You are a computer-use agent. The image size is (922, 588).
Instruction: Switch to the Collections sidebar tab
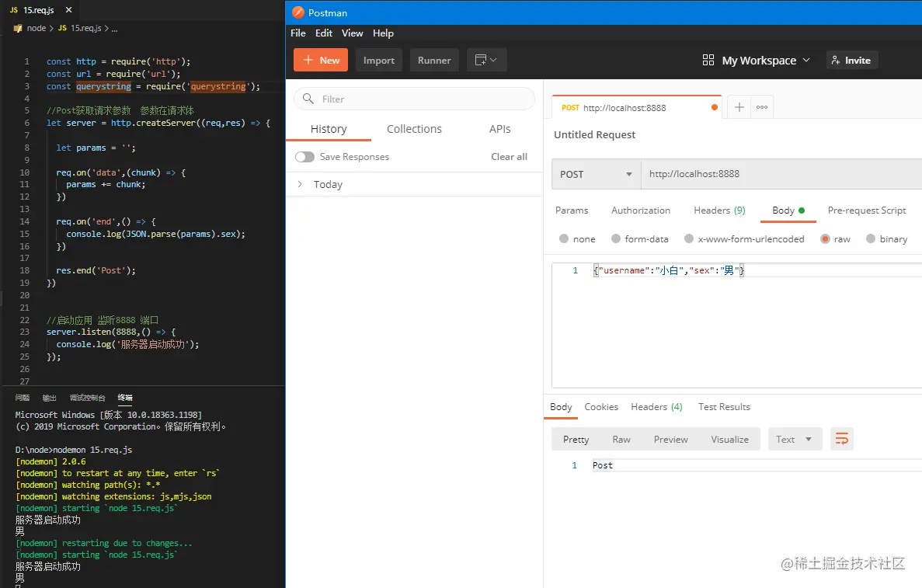[x=414, y=129]
